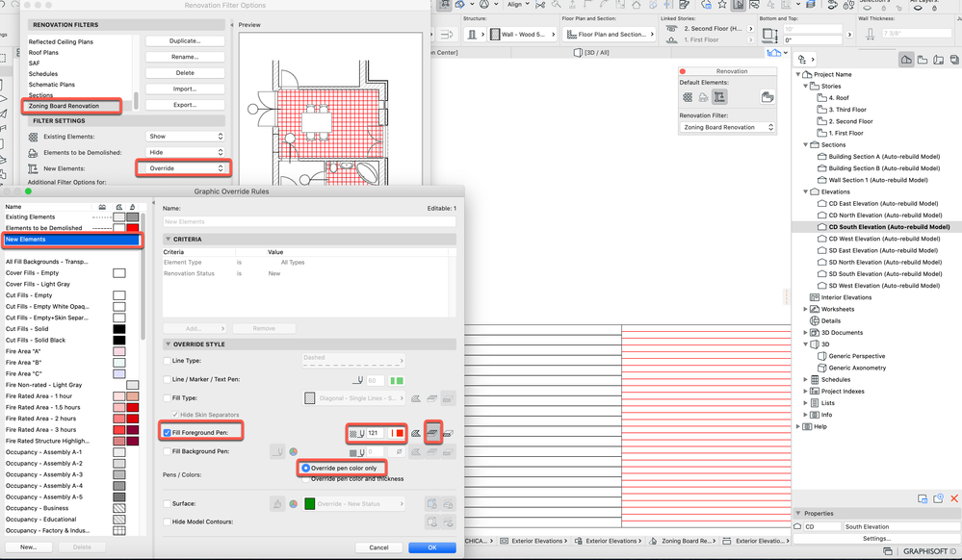
Task: Click the Duplicate... button
Action: click(x=185, y=41)
